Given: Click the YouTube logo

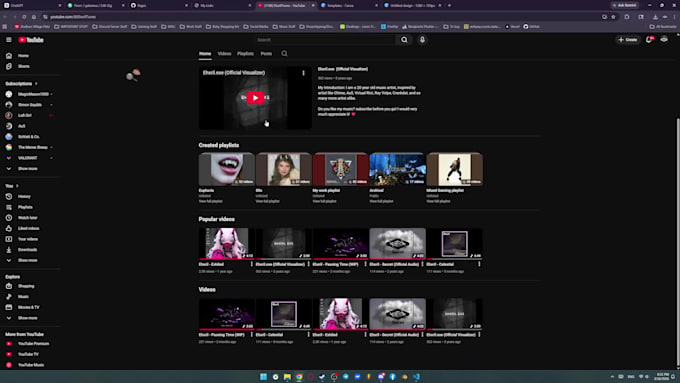Looking at the screenshot, I should (x=31, y=39).
